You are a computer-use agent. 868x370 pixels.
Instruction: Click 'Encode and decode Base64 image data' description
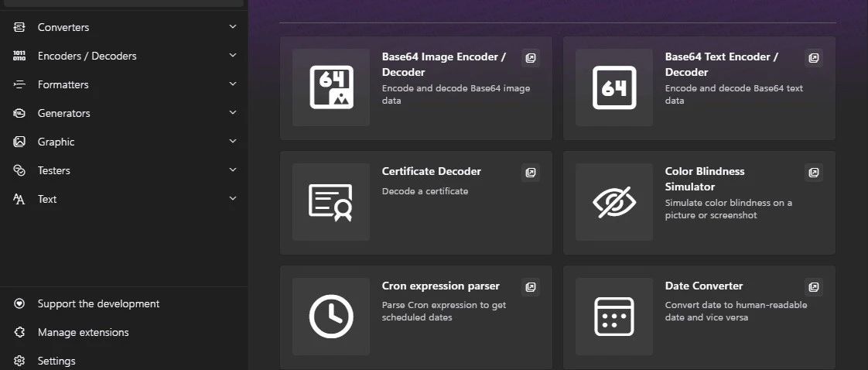click(456, 94)
